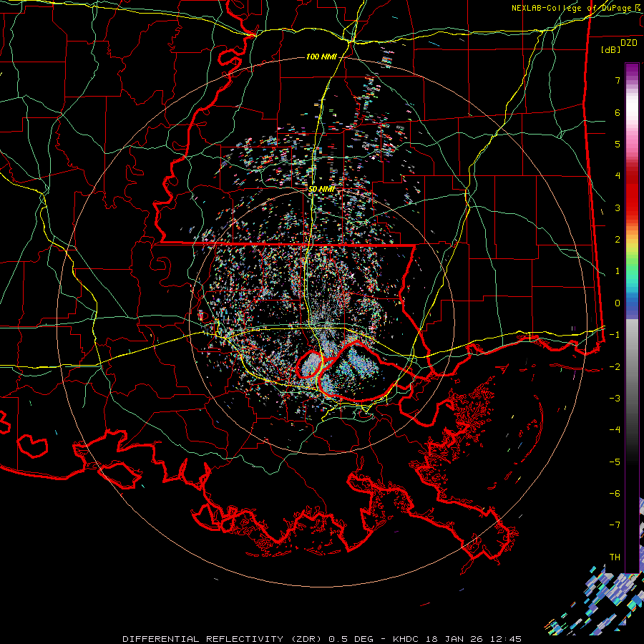Click the -2 value on the color scale

point(615,367)
